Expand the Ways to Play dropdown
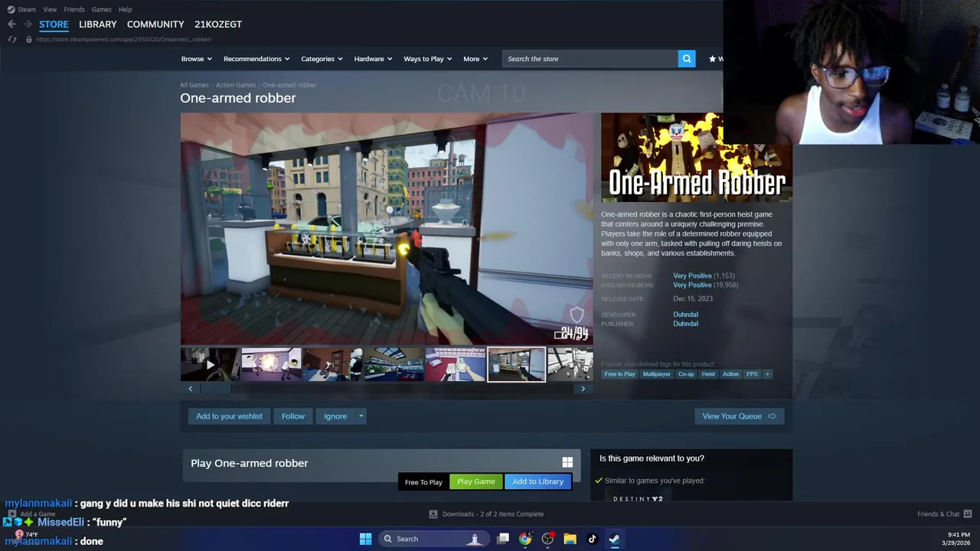 coord(427,59)
